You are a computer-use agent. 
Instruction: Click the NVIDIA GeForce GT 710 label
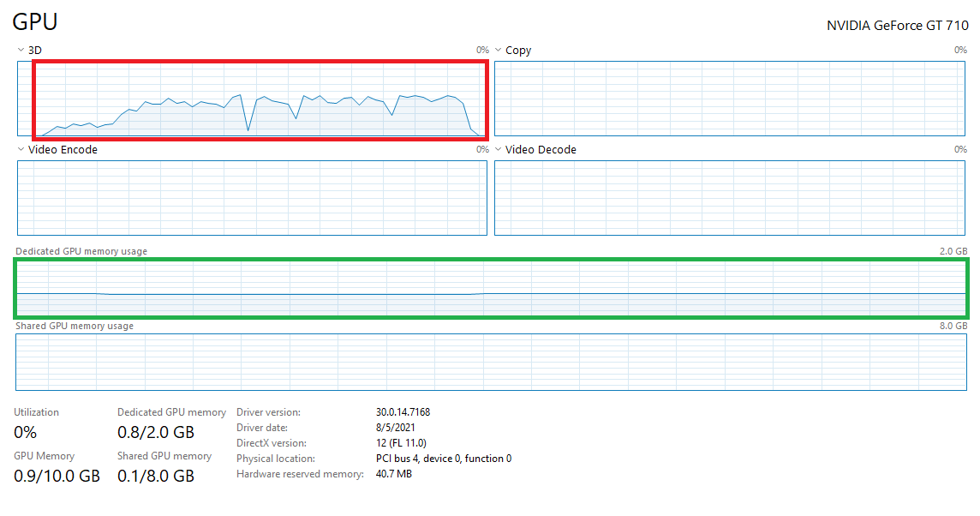[897, 26]
